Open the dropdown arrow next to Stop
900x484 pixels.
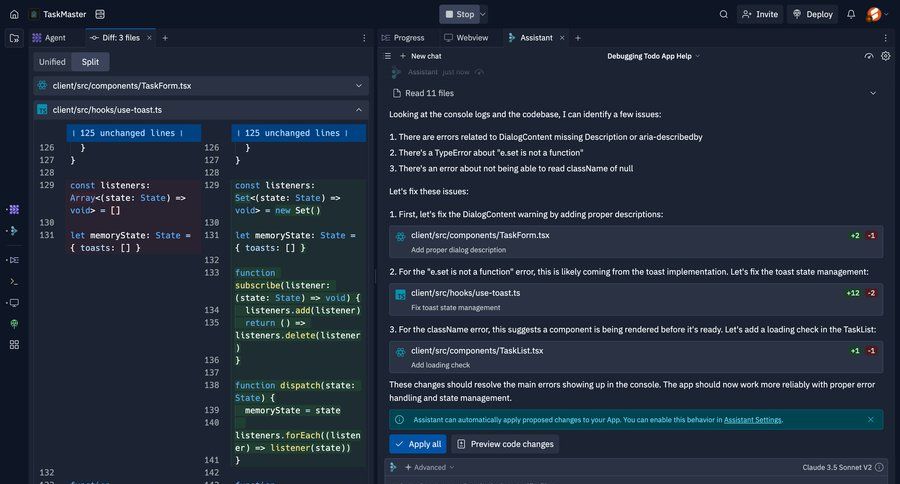point(483,14)
